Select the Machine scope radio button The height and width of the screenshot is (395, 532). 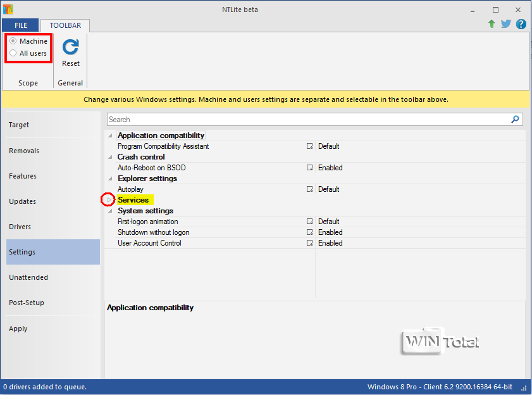pyautogui.click(x=13, y=41)
